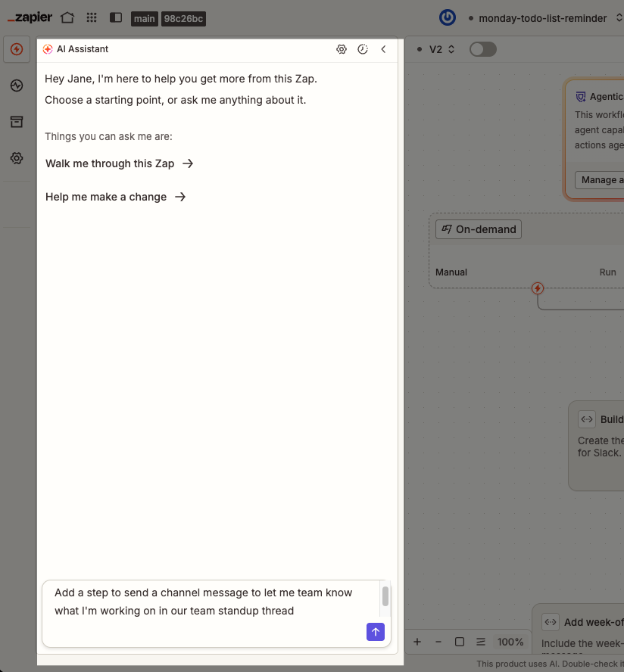The width and height of the screenshot is (624, 672).
Task: Click the 'Manual' label in trigger
Action: 451,272
